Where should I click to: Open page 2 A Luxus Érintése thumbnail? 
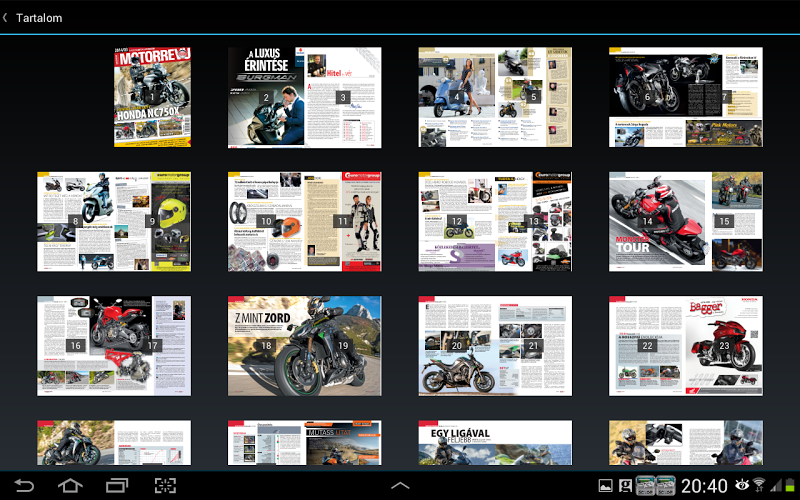[x=266, y=97]
